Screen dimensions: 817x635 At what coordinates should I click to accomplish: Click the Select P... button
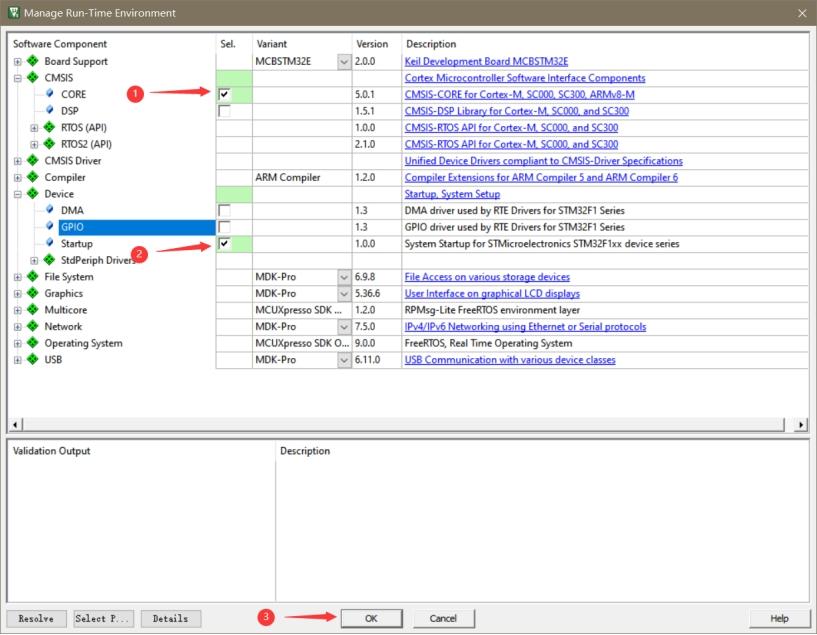[x=104, y=618]
